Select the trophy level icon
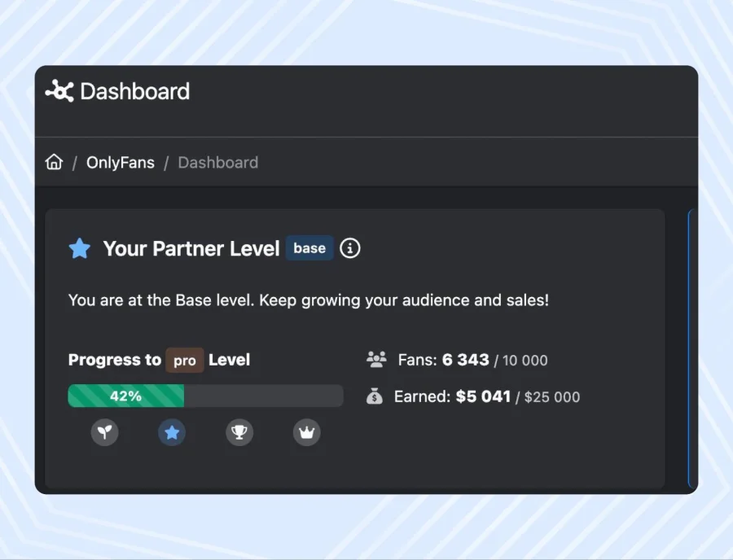 coord(239,432)
